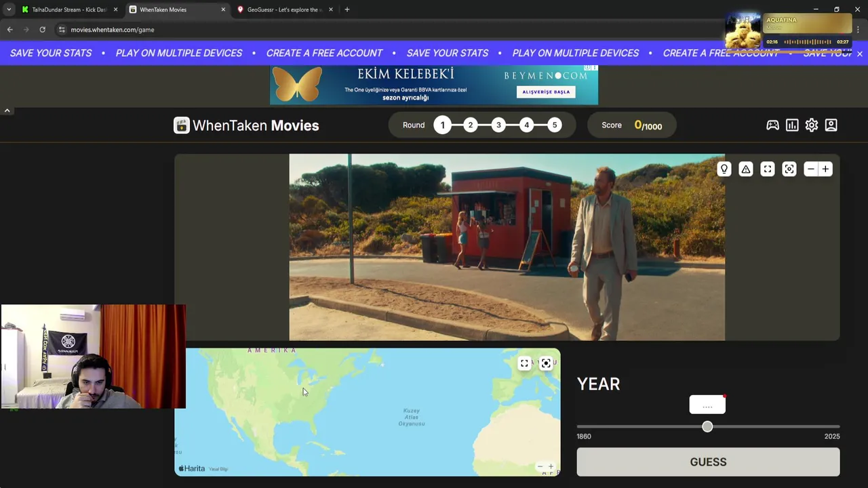Click the 2025 maximum year label
The height and width of the screenshot is (488, 868).
[x=832, y=436]
